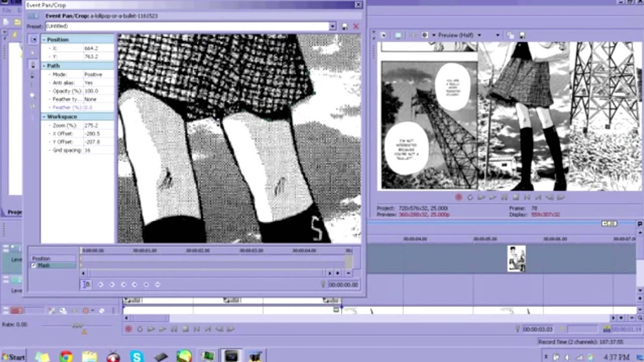Click timeline ruler at 00:00:05.00
Screen dimensions: 644x362
(485, 239)
